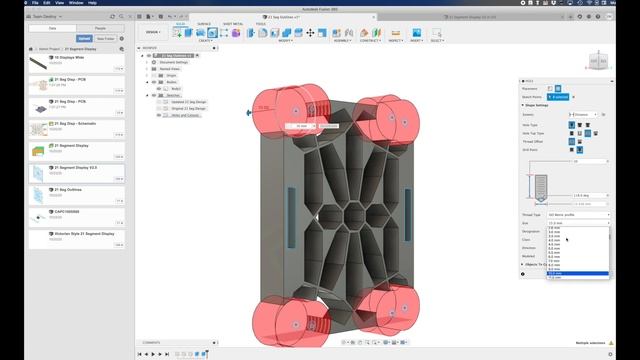Toggle the full thread offset option
The image size is (640, 360).
pos(571,142)
